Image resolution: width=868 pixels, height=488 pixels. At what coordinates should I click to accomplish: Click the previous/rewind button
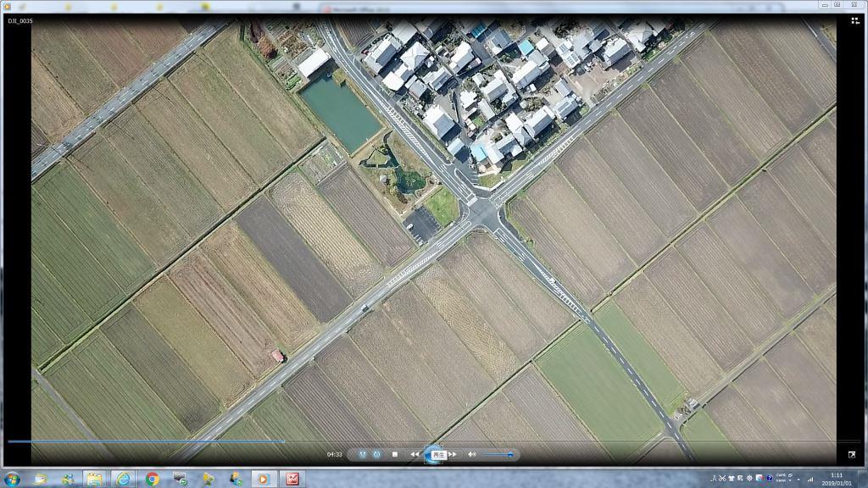point(415,454)
